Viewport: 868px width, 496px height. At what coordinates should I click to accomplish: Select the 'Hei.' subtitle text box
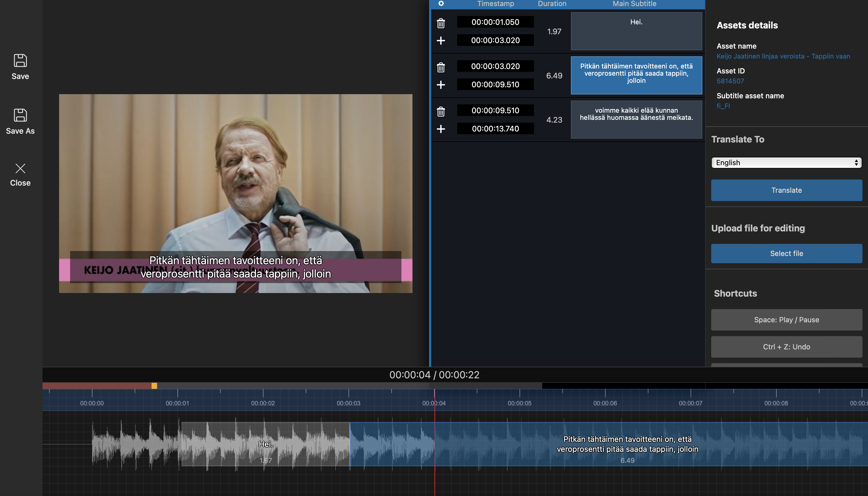(636, 31)
